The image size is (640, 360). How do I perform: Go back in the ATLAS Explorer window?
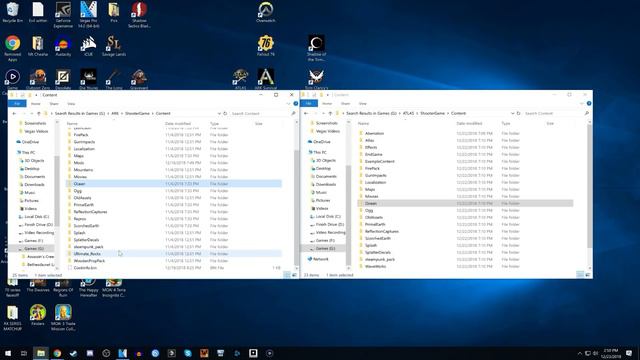click(x=306, y=113)
